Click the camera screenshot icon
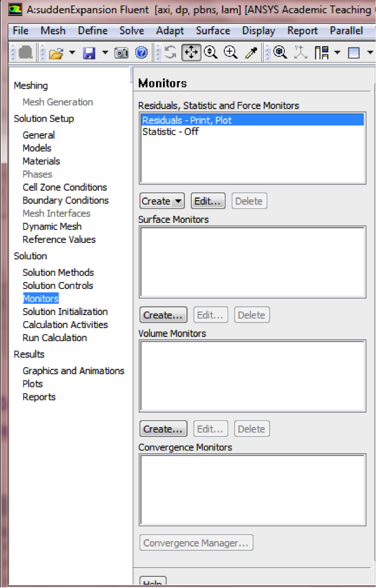Viewport: 376px width, 588px height. coord(121,53)
